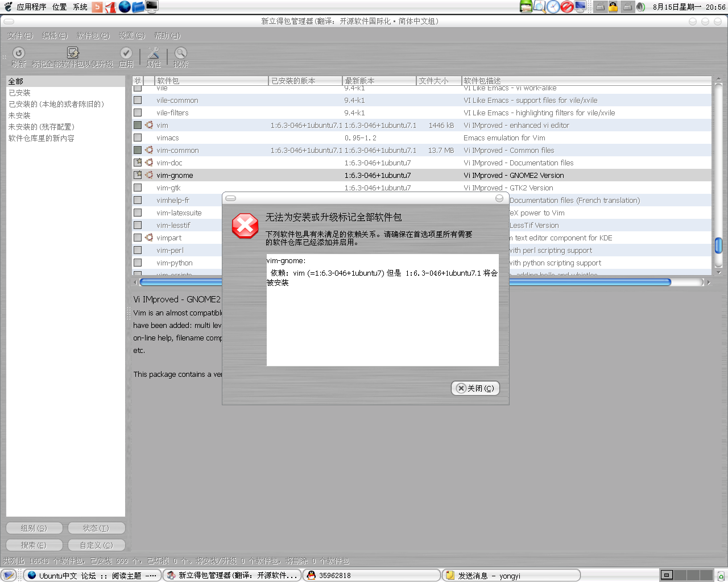Click the first keyboard tray icon
This screenshot has width=728, height=582.
(x=600, y=7)
